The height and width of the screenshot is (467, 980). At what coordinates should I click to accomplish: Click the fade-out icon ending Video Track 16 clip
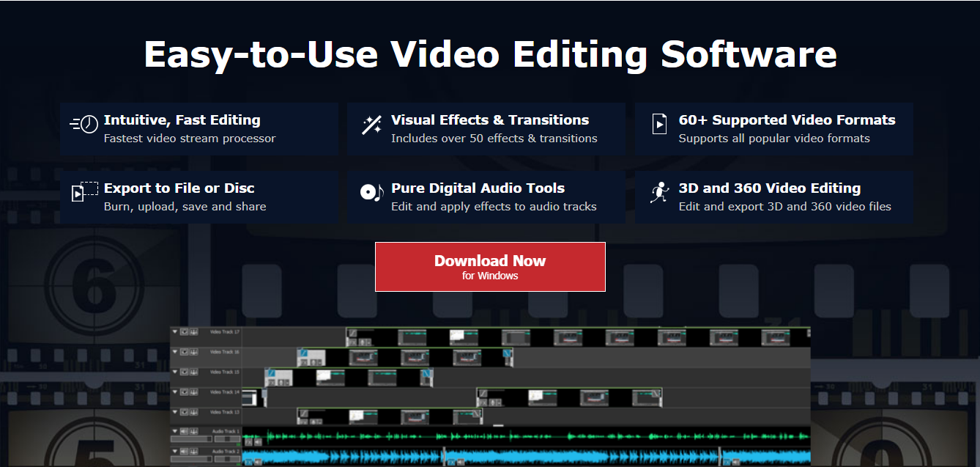(x=507, y=353)
